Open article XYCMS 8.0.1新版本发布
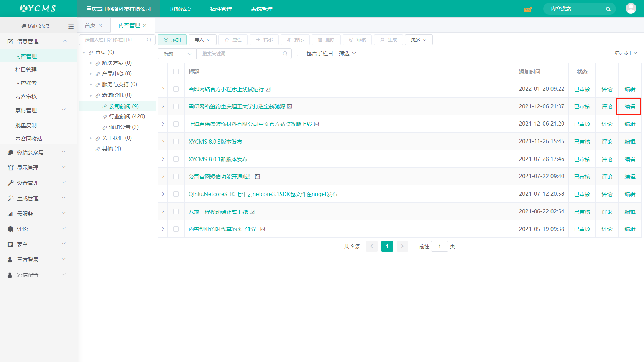The width and height of the screenshot is (644, 362). (218, 159)
